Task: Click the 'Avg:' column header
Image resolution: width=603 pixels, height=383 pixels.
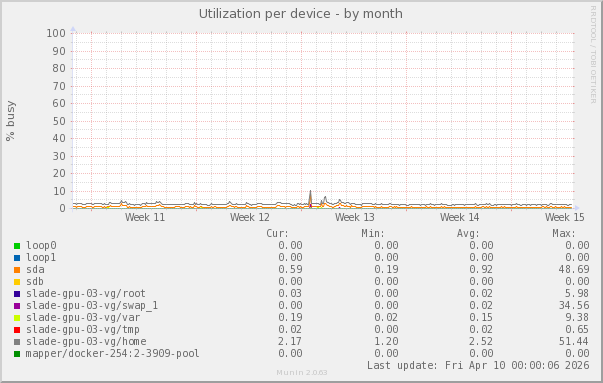Action: (468, 233)
